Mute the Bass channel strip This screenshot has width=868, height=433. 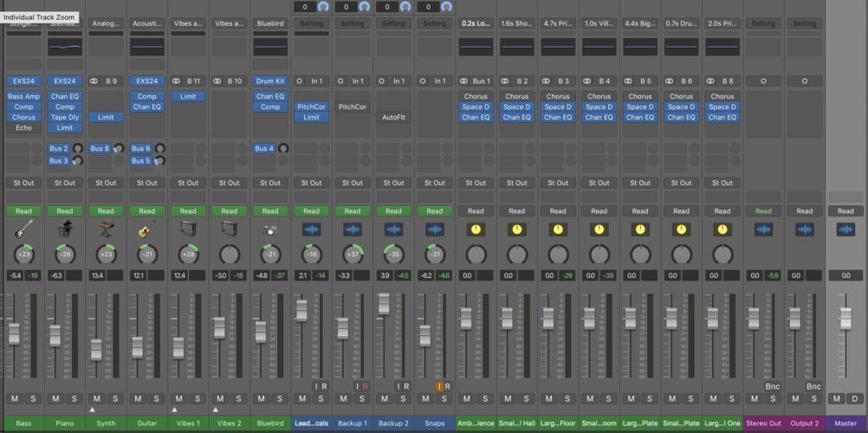[x=15, y=399]
